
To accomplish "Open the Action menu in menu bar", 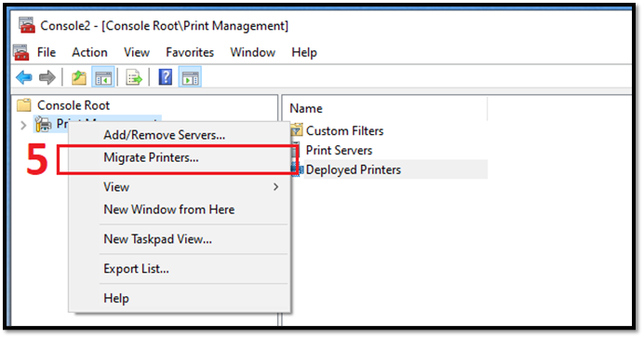I will click(89, 52).
